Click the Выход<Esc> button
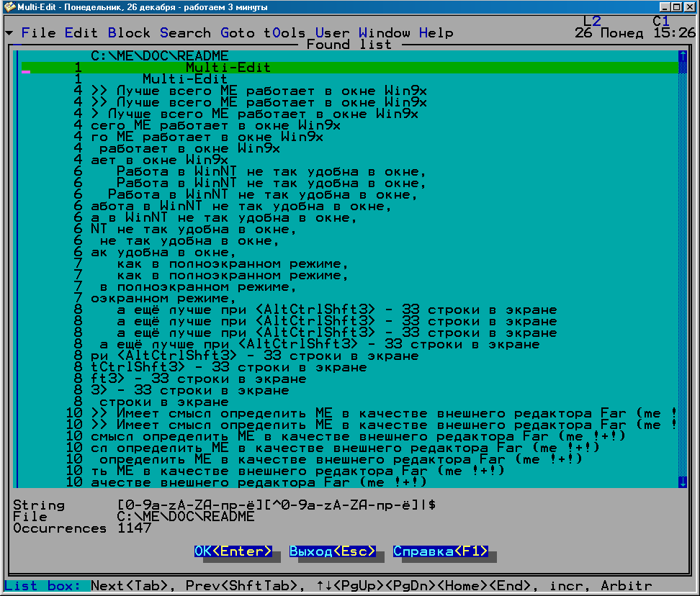 coord(332,551)
